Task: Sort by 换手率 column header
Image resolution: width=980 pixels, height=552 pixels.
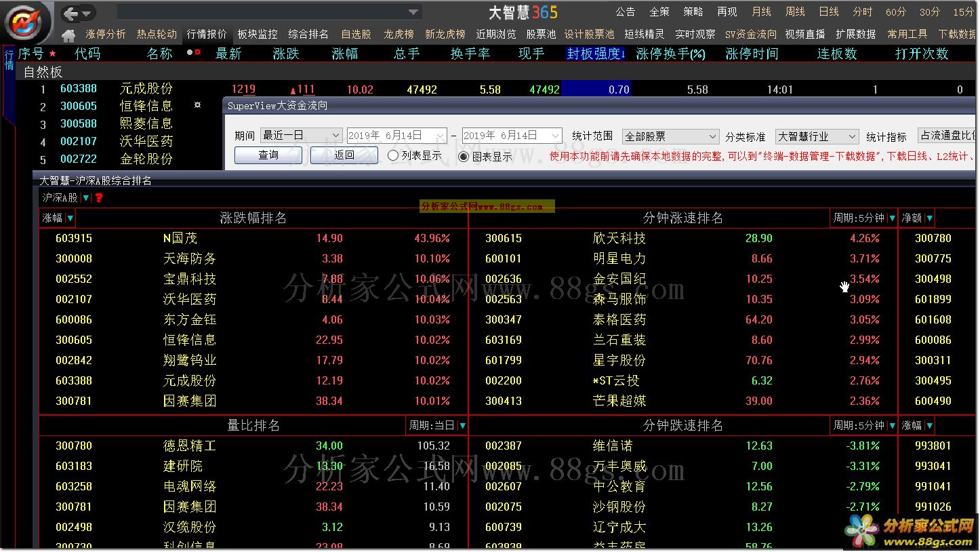Action: [470, 54]
